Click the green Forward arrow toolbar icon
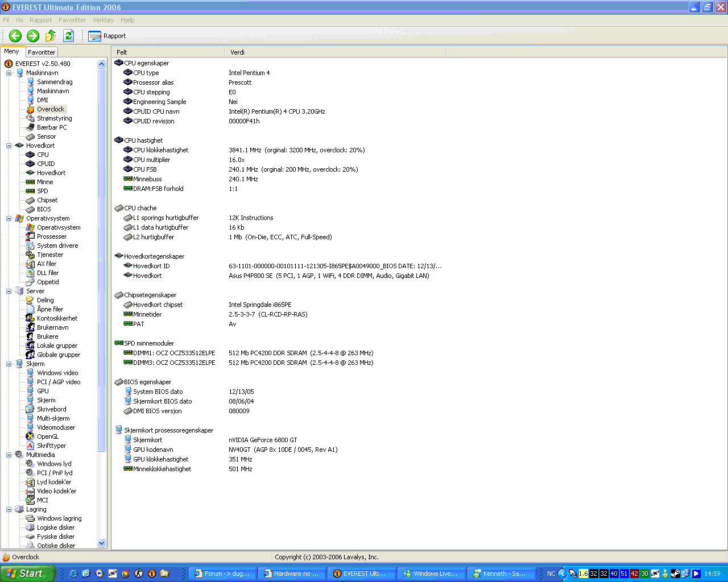The width and height of the screenshot is (728, 582). click(33, 36)
